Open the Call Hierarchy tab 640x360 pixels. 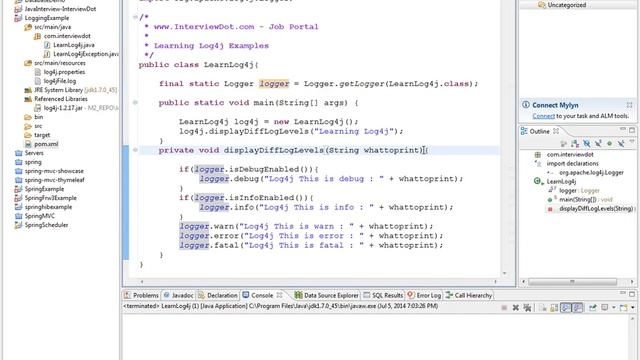coord(469,295)
